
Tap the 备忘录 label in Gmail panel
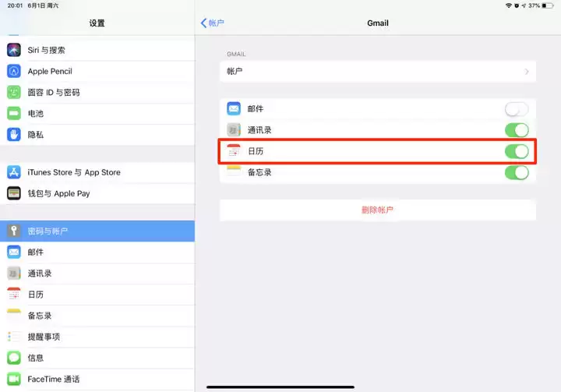coord(259,172)
